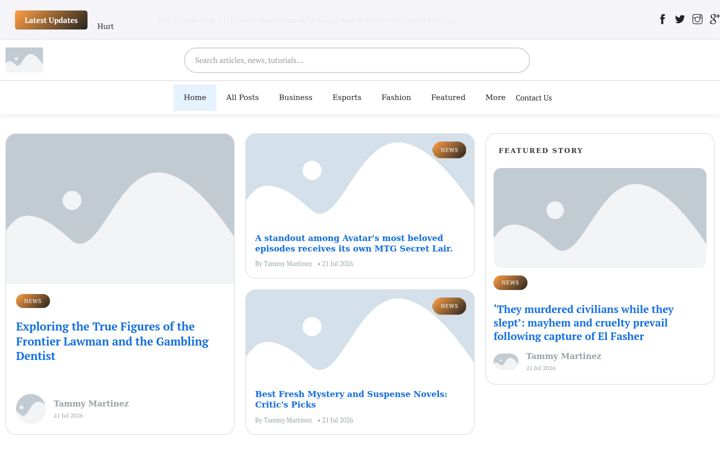Open the Business menu item
The width and height of the screenshot is (720, 450).
coord(295,97)
